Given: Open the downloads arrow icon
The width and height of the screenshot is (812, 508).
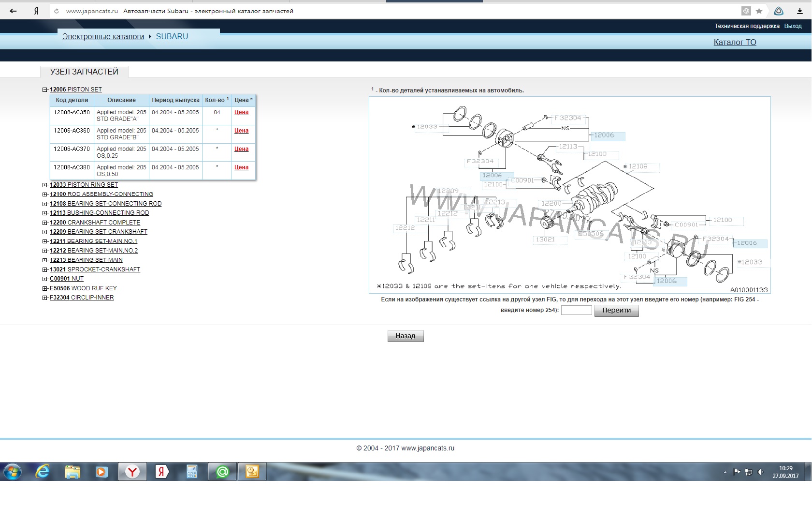Looking at the screenshot, I should 799,11.
